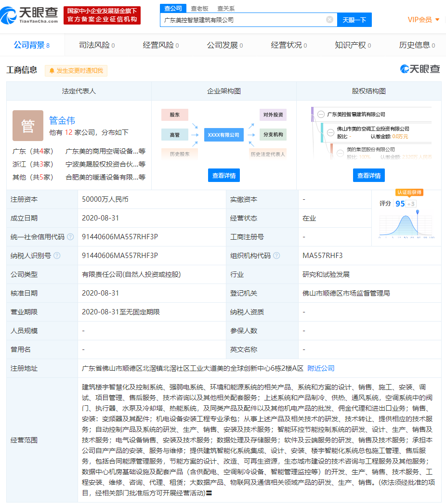Select the 股东 node in enterprise architecture diagram
This screenshot has height=504, width=446.
click(175, 115)
